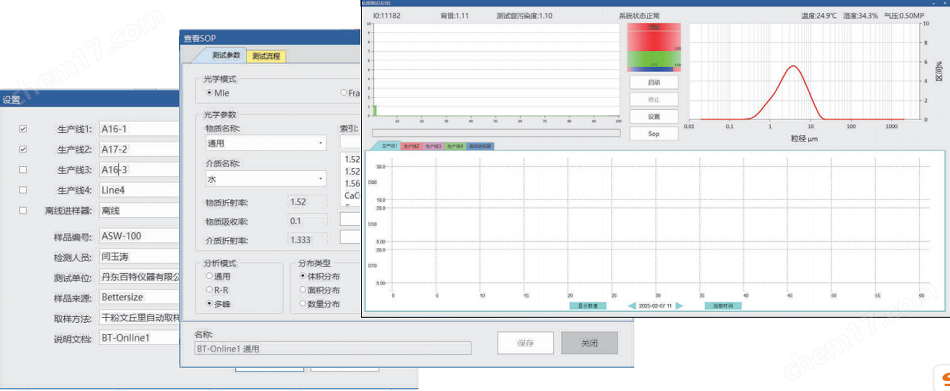Edit the 样品编号 field ASW-100
950x391 pixels.
(139, 236)
